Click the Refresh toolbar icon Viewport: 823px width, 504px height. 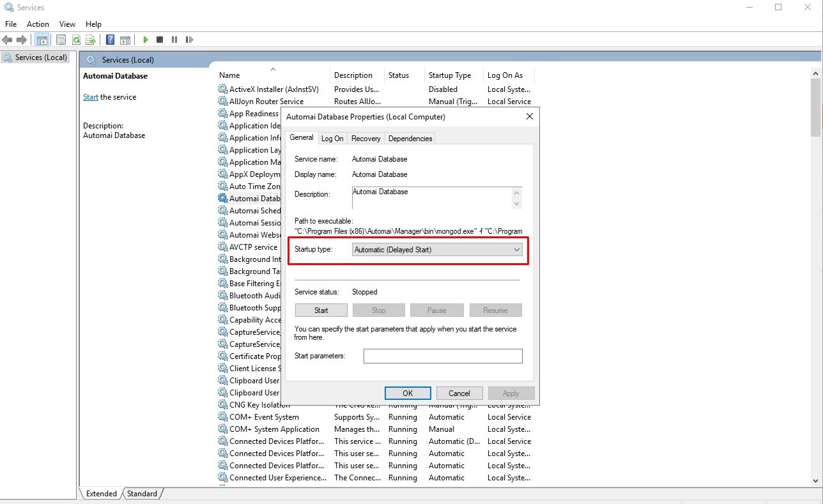click(x=76, y=40)
